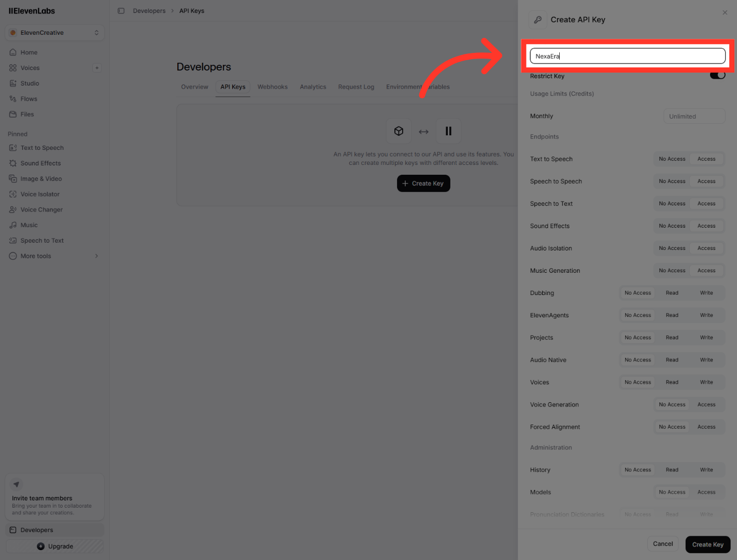
Task: Set Music Generation to No Access
Action: [x=672, y=271]
